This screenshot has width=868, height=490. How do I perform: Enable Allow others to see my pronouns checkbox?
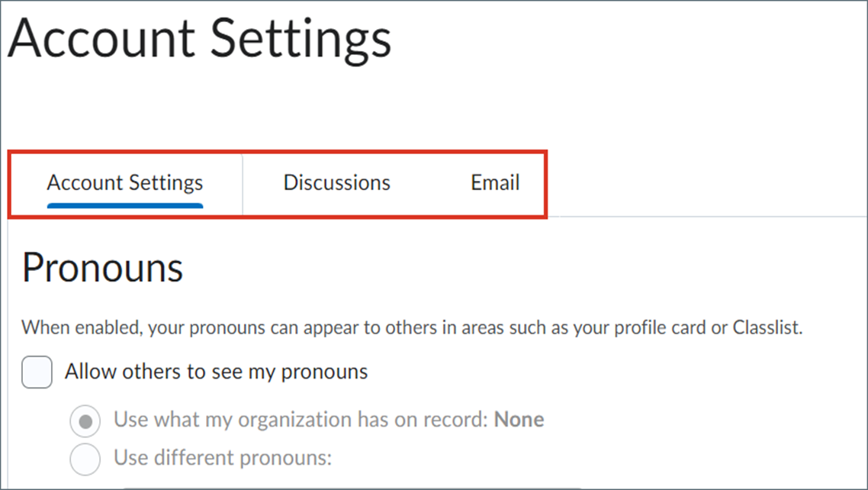pos(37,372)
